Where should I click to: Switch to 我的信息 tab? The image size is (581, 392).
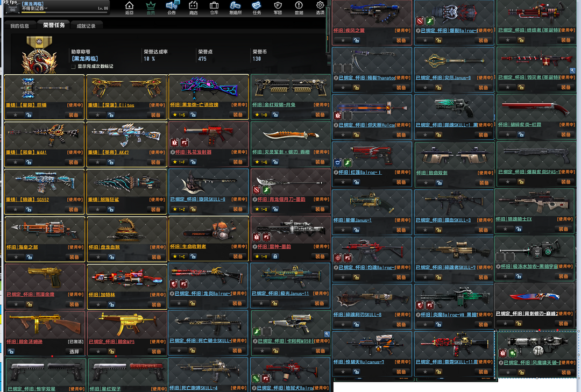[x=20, y=25]
